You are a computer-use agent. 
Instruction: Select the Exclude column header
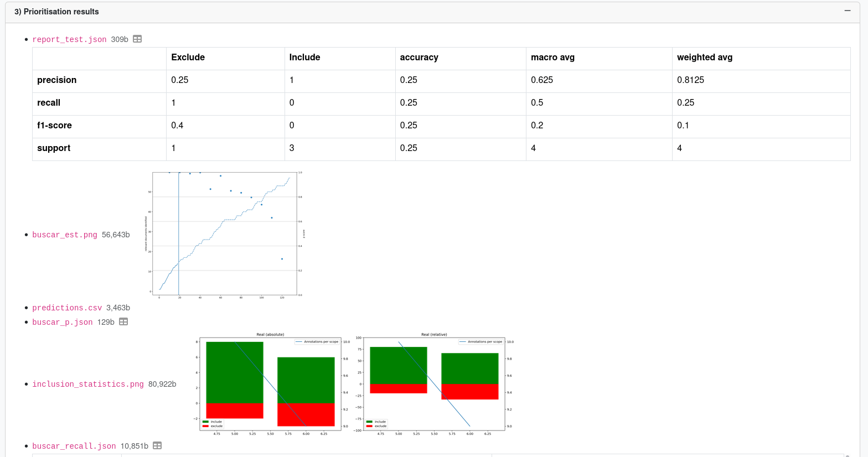[188, 58]
